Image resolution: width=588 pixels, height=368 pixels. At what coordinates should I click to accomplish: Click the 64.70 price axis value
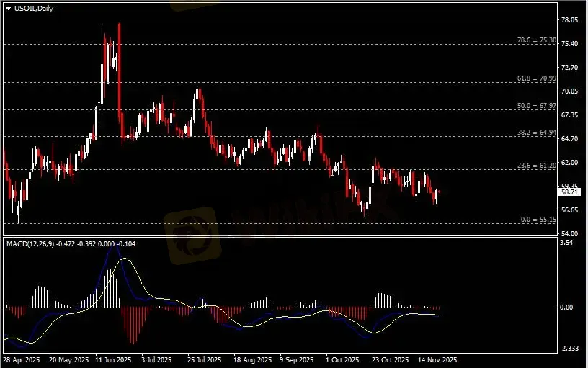[x=569, y=139]
